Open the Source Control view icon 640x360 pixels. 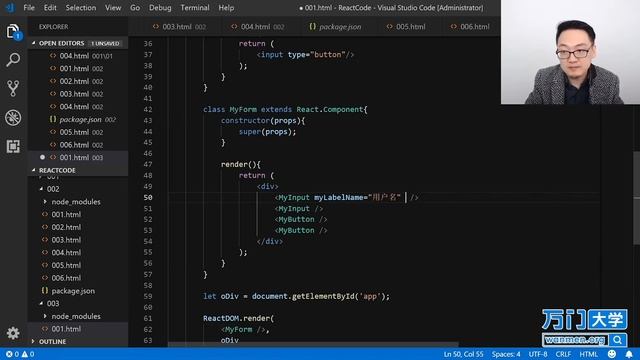click(x=13, y=89)
